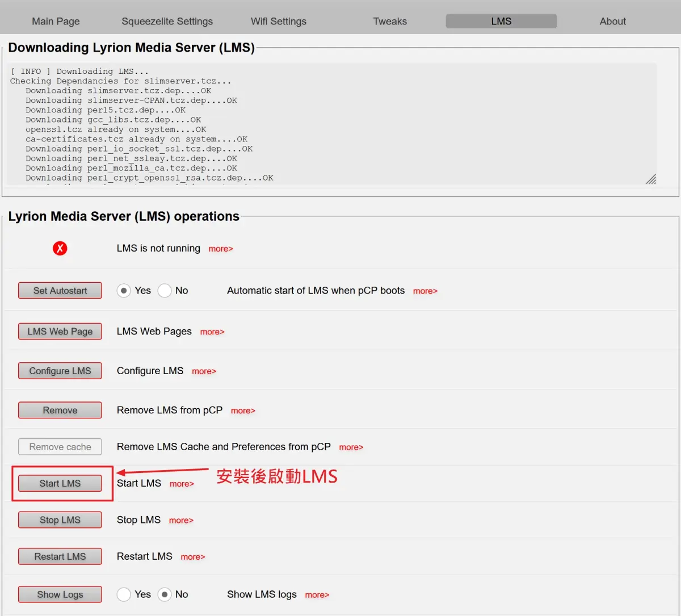Click 'Remove LMS Cache and Preferences from pCP' text
This screenshot has height=616, width=681.
[224, 447]
